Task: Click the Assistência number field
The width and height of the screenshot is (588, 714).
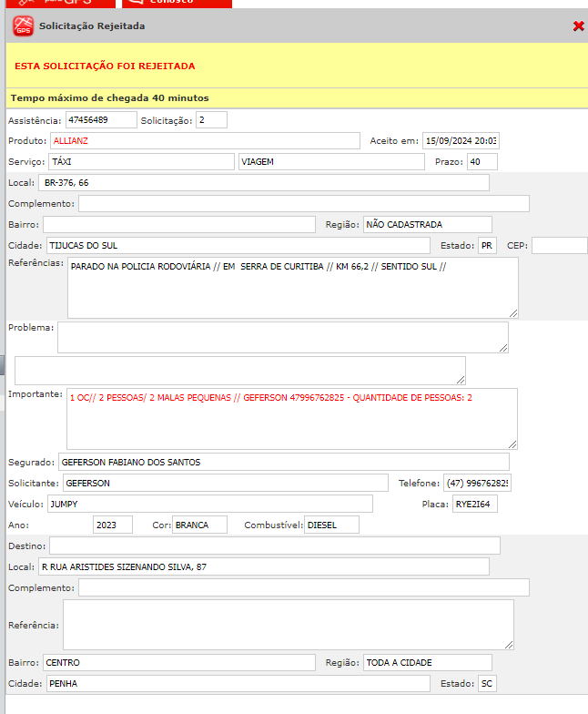Action: pos(100,120)
